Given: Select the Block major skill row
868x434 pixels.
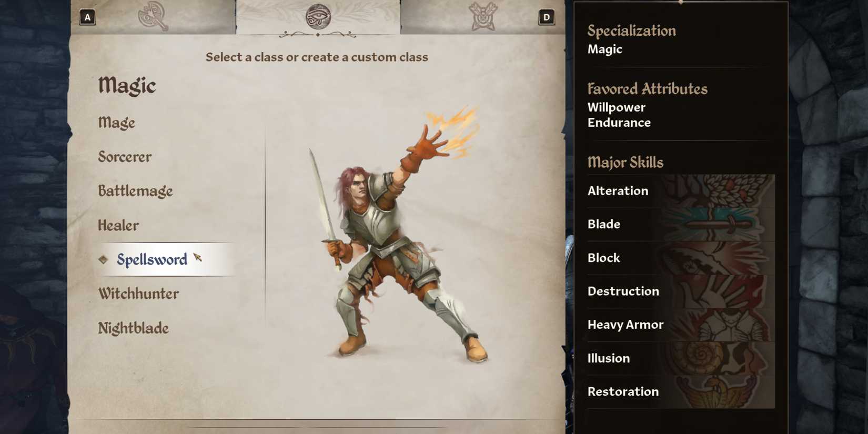Looking at the screenshot, I should (x=681, y=258).
